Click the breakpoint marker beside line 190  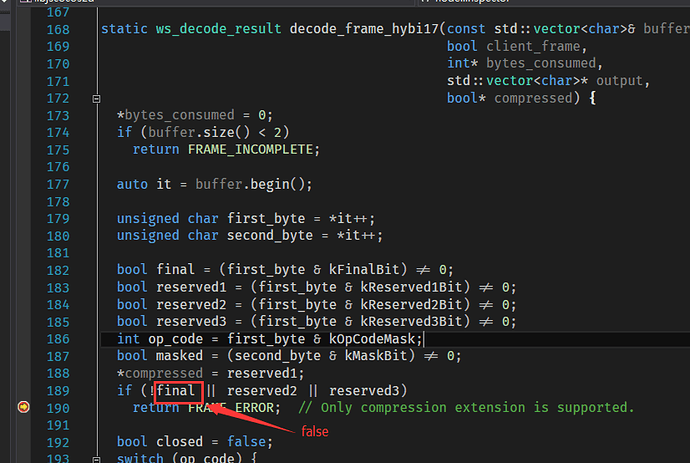[24, 407]
